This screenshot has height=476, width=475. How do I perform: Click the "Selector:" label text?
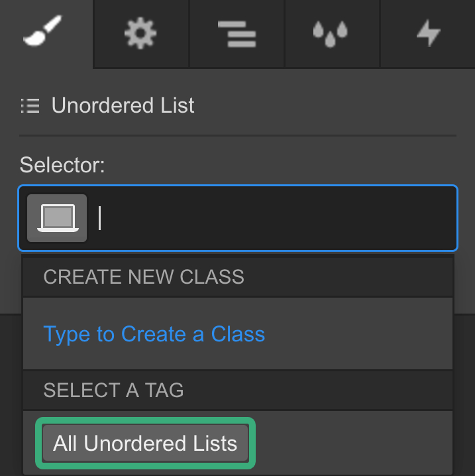tap(62, 165)
